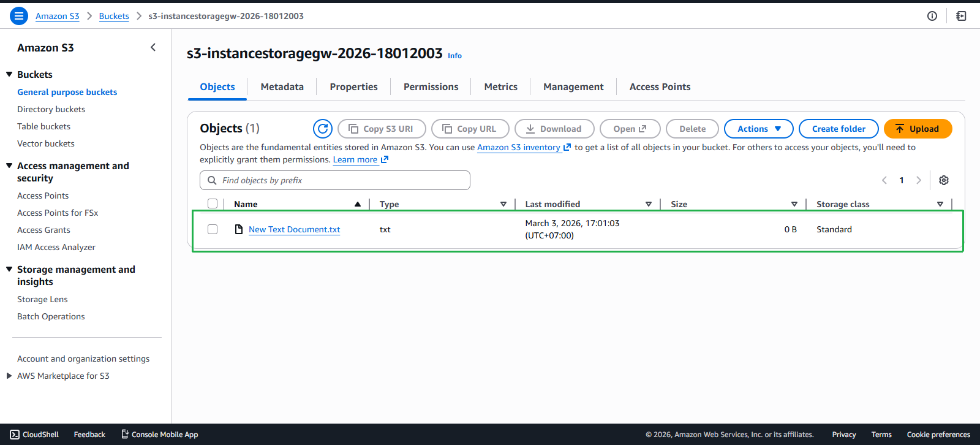The width and height of the screenshot is (980, 445).
Task: Click the file icon beside New Text Document.txt
Action: click(239, 229)
